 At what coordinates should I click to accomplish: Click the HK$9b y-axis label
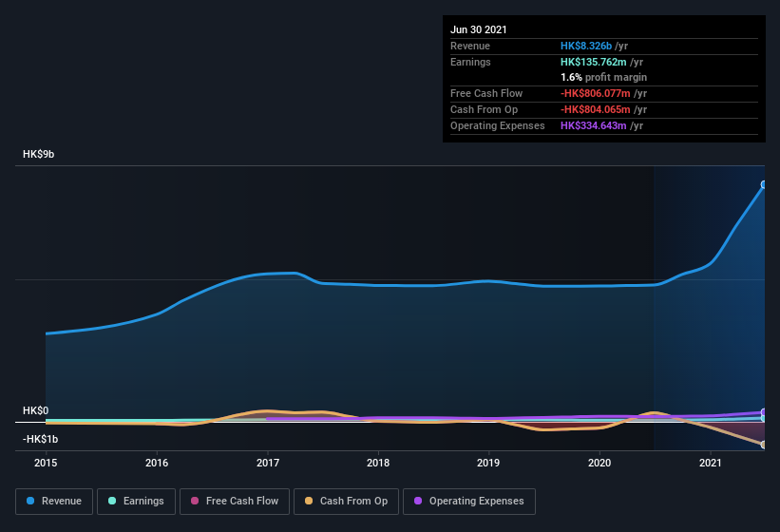pos(38,154)
